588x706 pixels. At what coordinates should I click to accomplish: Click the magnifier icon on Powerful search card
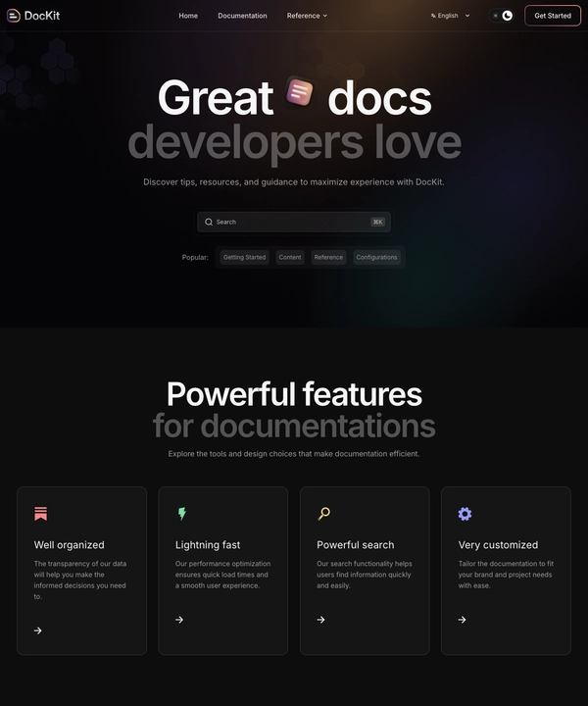click(x=324, y=514)
